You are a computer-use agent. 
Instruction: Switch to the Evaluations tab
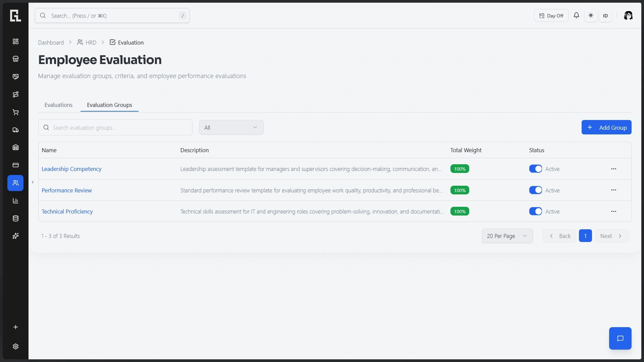(x=58, y=105)
